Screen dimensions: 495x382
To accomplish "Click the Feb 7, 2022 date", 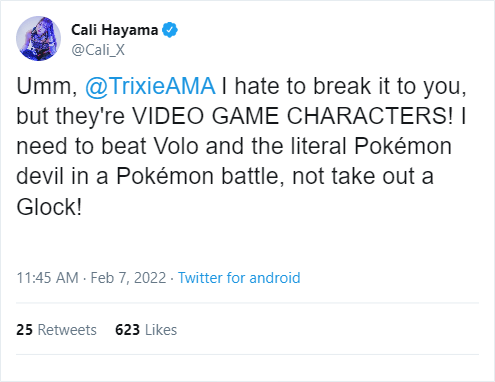I will click(128, 278).
